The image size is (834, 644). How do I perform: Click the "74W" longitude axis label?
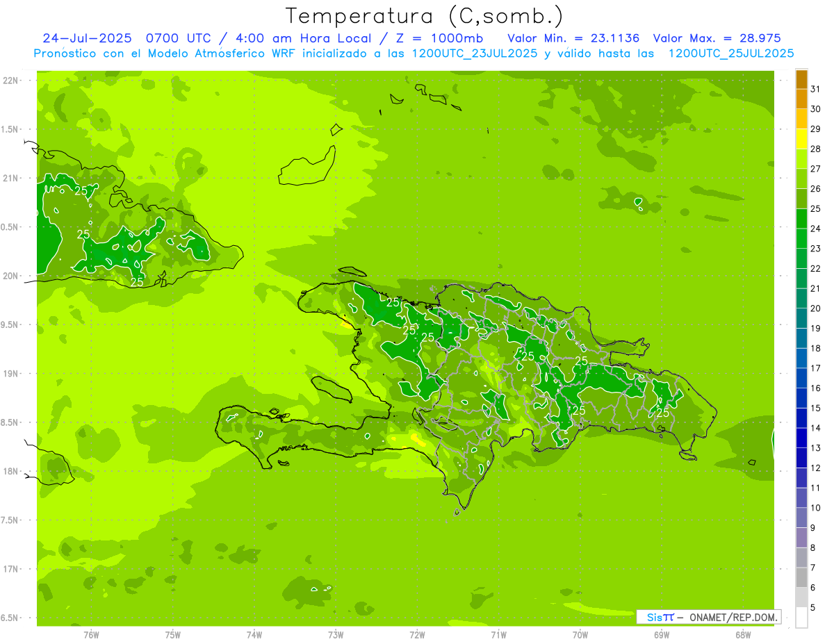tap(254, 634)
